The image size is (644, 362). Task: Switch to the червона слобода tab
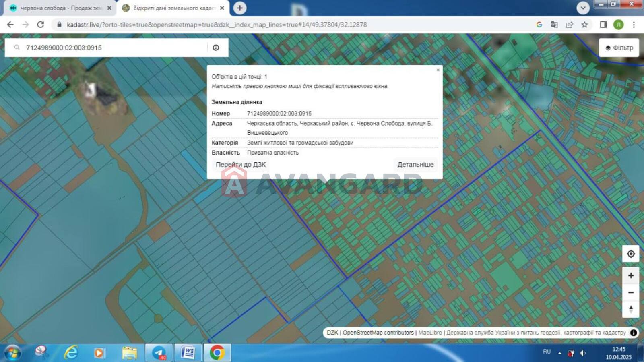point(60,8)
